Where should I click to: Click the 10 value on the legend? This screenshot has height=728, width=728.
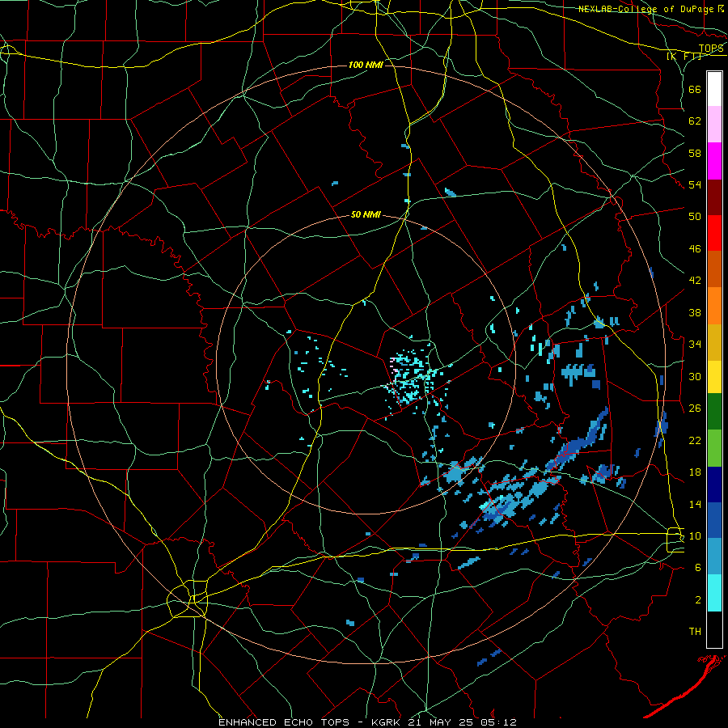pos(695,536)
